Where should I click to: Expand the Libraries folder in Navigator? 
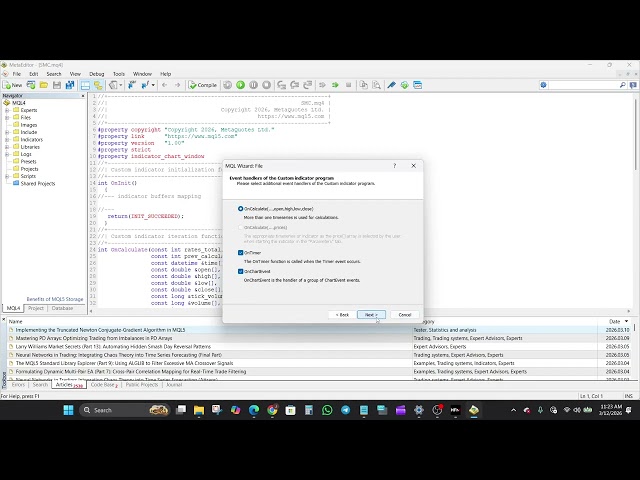tap(7, 147)
